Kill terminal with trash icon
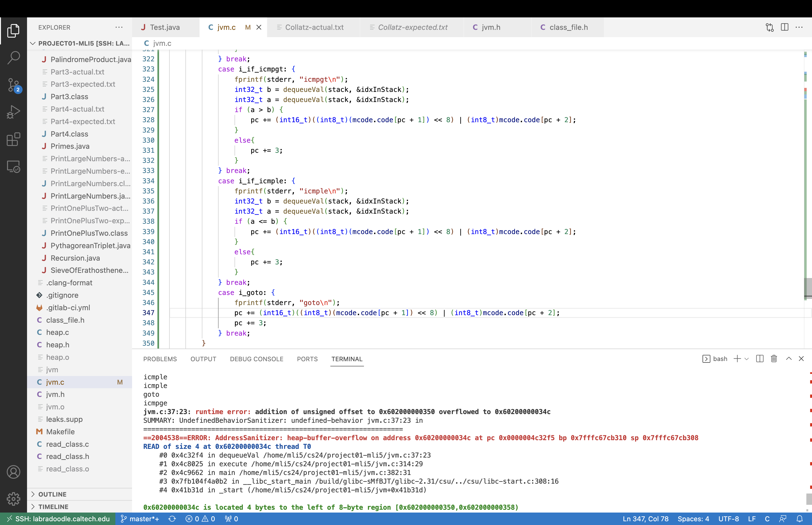 [774, 359]
